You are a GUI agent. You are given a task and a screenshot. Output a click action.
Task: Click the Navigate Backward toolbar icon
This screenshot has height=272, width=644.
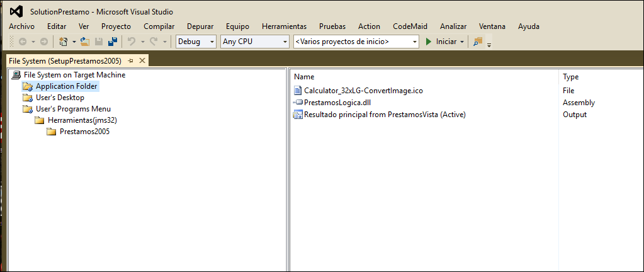23,42
